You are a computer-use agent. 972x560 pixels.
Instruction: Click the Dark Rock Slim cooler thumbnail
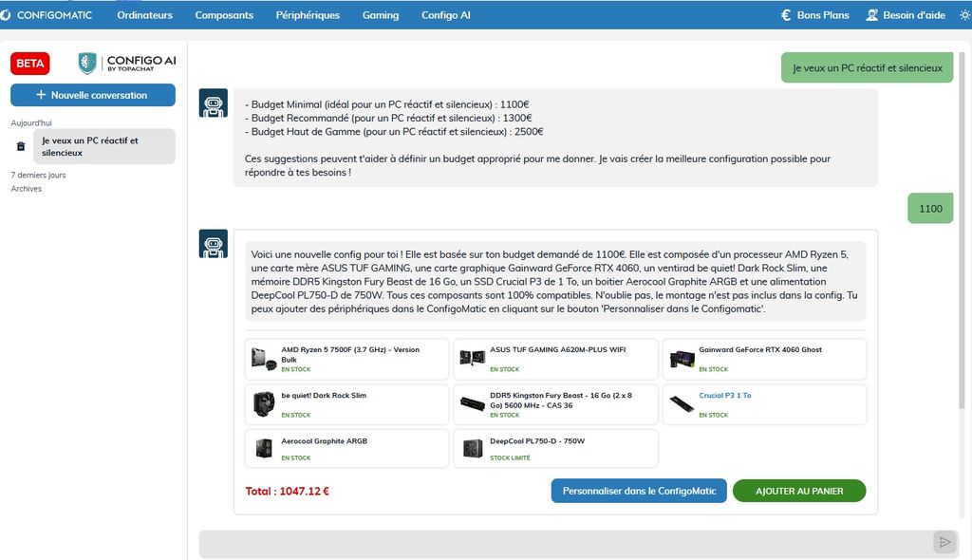(x=264, y=403)
